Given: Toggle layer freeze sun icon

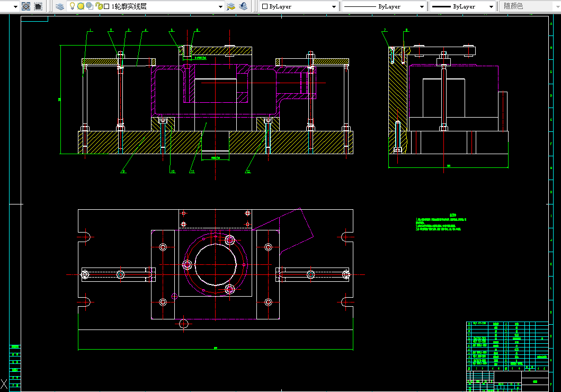Looking at the screenshot, I should coord(81,6).
